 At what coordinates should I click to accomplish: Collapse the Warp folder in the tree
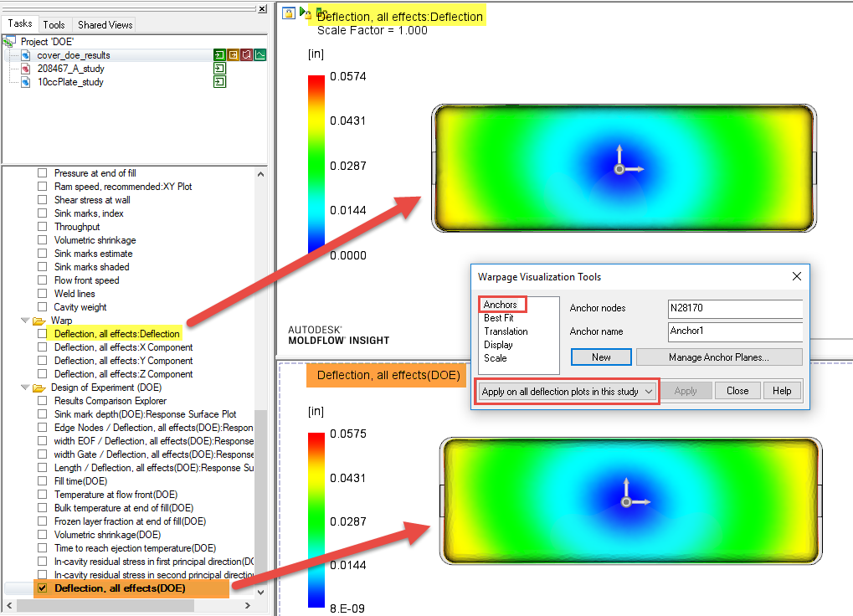click(24, 321)
